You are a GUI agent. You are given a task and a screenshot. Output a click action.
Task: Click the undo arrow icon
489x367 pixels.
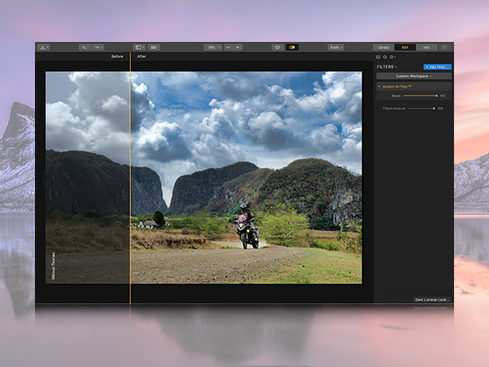[x=85, y=47]
